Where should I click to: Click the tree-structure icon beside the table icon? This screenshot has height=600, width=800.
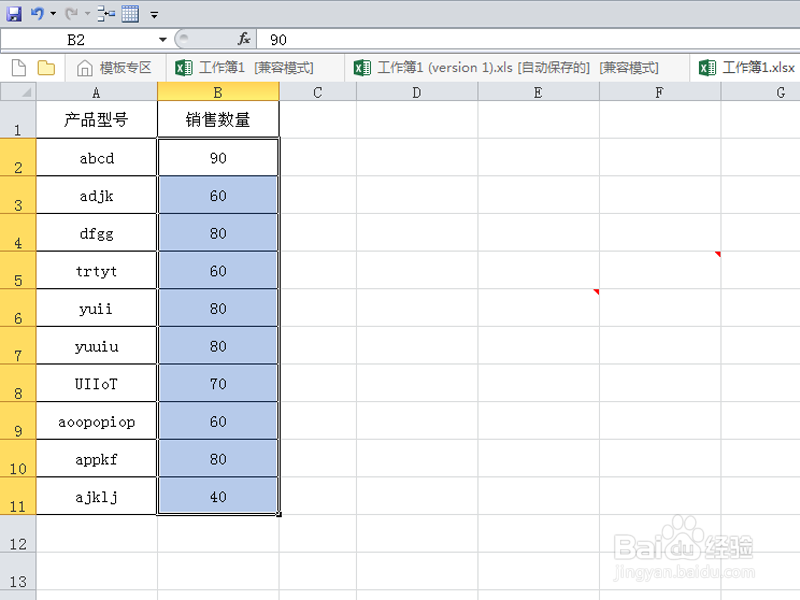click(x=106, y=14)
